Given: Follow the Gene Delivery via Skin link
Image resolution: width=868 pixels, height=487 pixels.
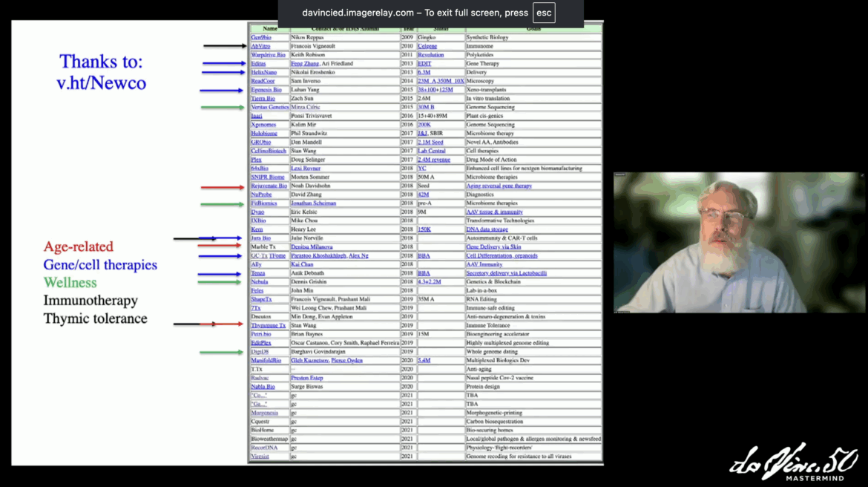Looking at the screenshot, I should [x=494, y=247].
